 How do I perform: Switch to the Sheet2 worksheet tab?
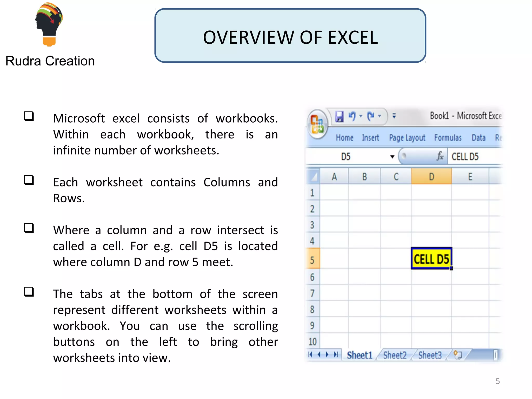pos(395,355)
